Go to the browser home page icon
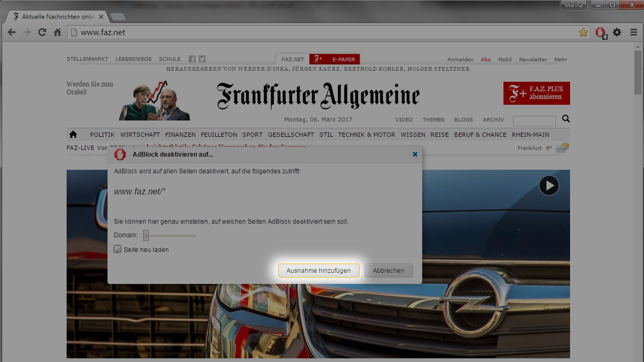 (58, 32)
